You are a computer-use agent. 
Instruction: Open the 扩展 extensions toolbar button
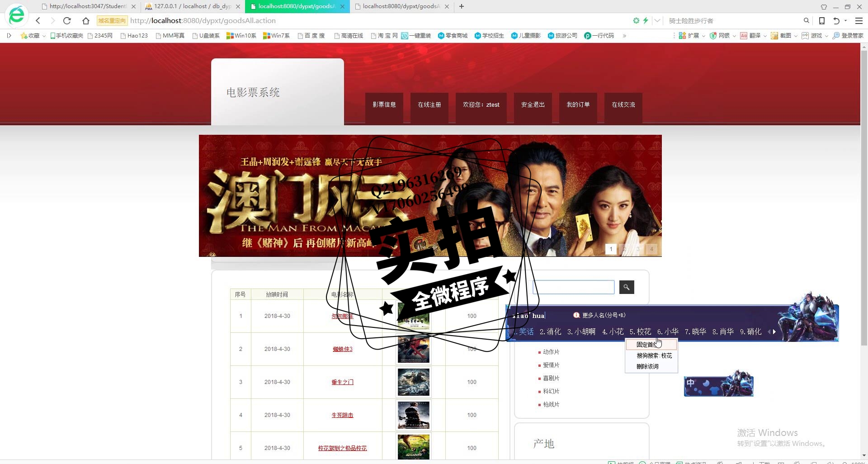tap(689, 36)
